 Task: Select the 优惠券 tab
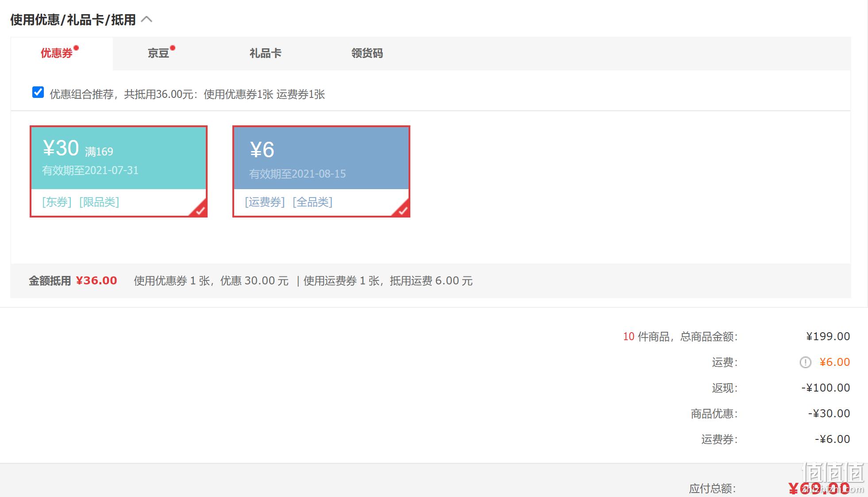[62, 54]
